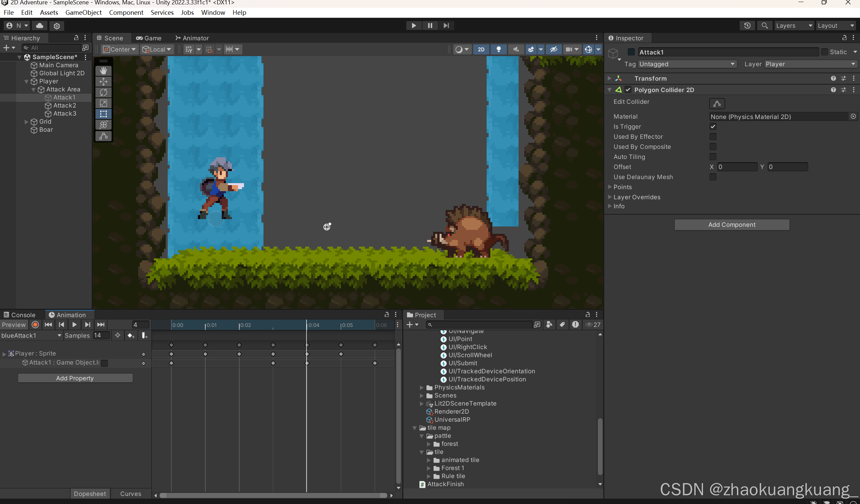
Task: Expand the Grid object in Hierarchy
Action: [26, 122]
